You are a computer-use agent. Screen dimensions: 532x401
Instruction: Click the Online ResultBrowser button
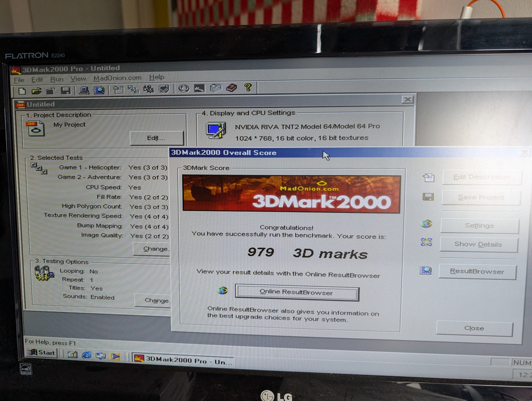point(297,293)
